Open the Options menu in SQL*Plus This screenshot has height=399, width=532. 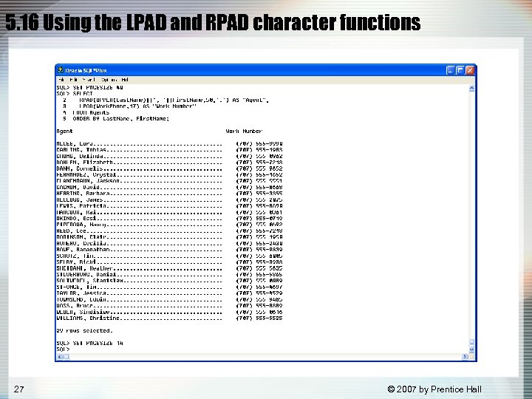pyautogui.click(x=109, y=80)
